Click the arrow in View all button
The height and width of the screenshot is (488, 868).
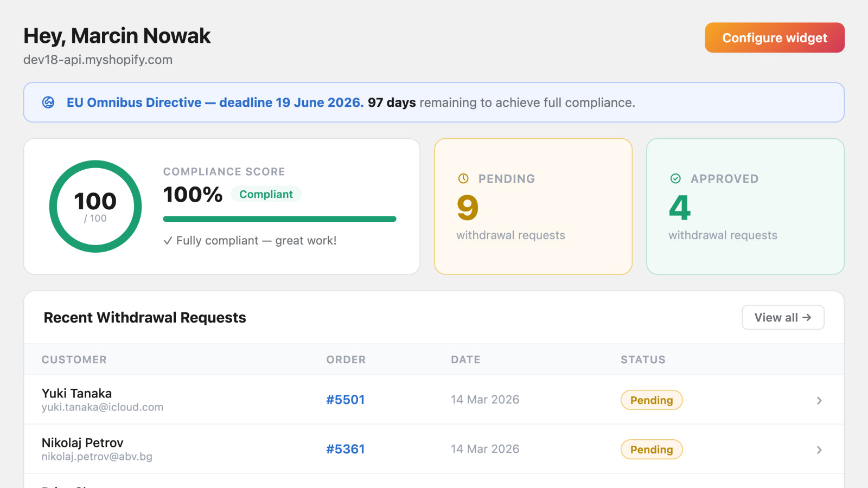click(x=807, y=317)
